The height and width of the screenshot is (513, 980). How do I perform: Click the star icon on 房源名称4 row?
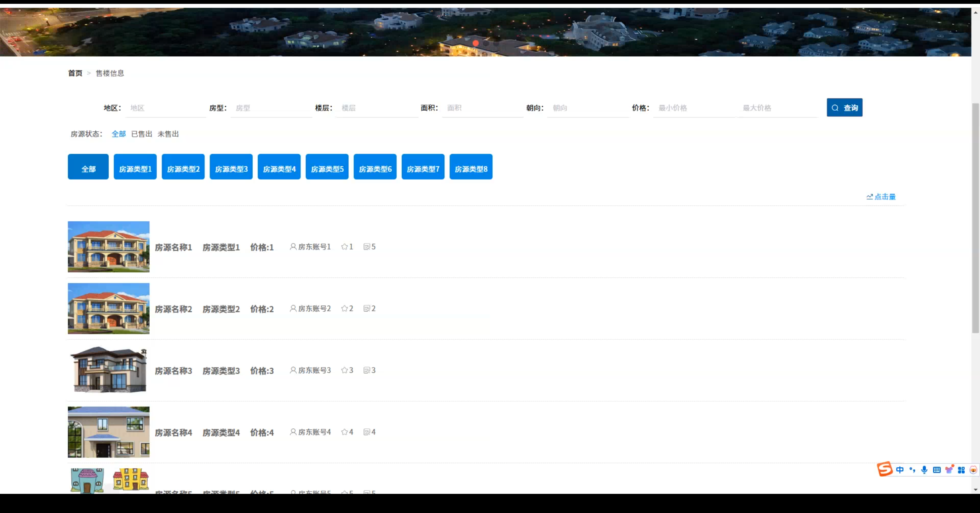click(344, 432)
